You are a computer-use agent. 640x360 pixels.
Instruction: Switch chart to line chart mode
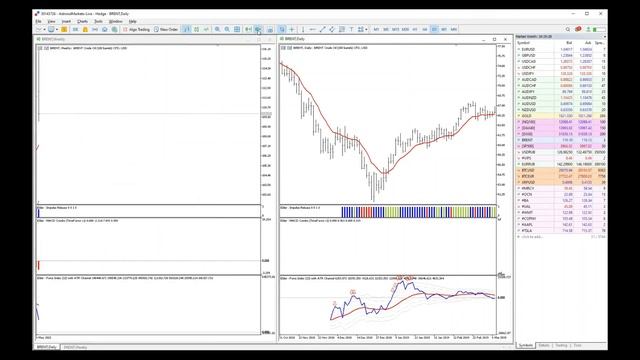(206, 29)
